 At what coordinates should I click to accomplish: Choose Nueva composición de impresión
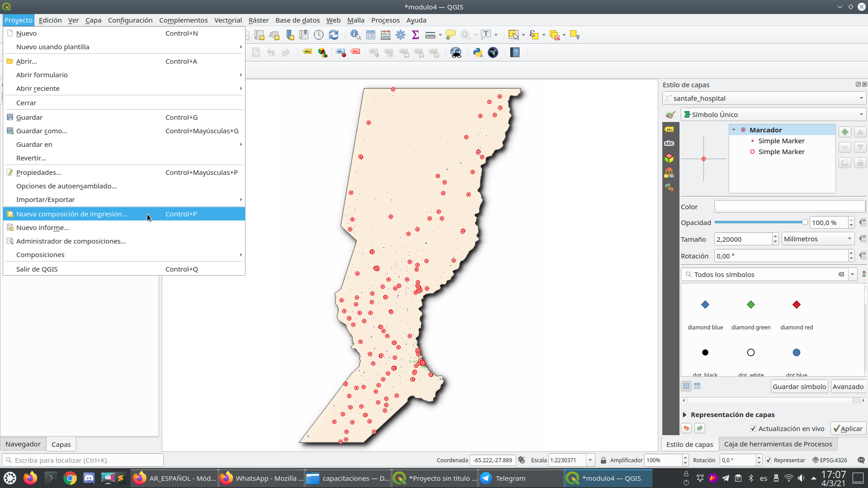(x=124, y=214)
